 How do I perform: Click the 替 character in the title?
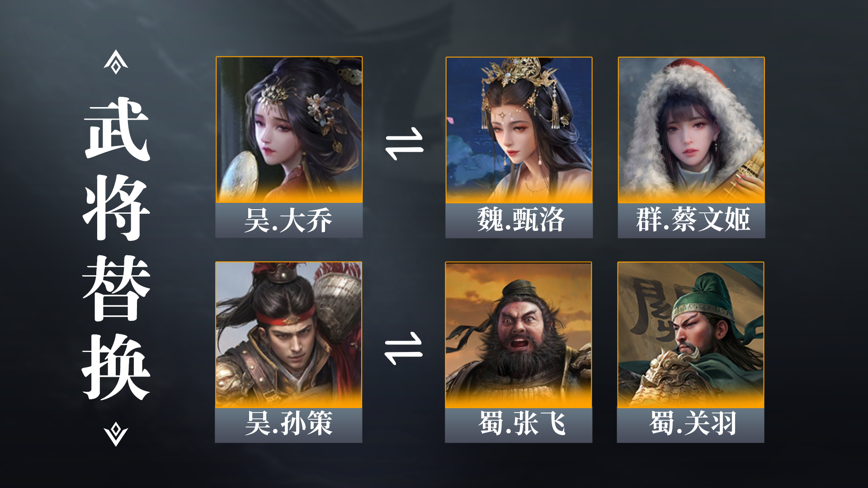(117, 288)
